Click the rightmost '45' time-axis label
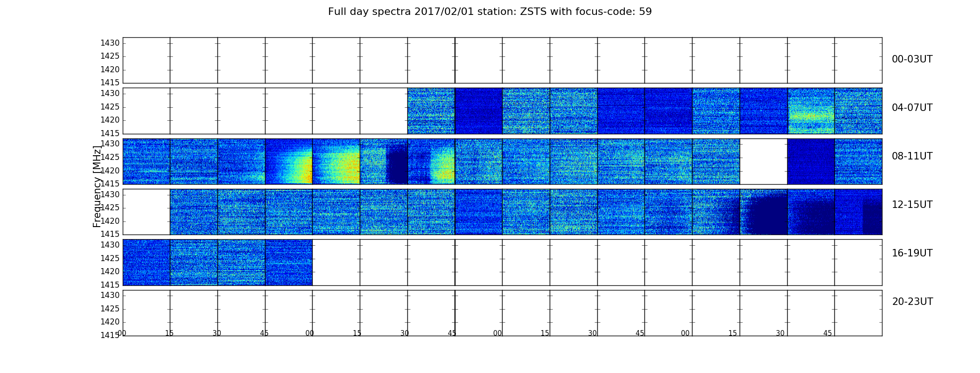 (827, 333)
